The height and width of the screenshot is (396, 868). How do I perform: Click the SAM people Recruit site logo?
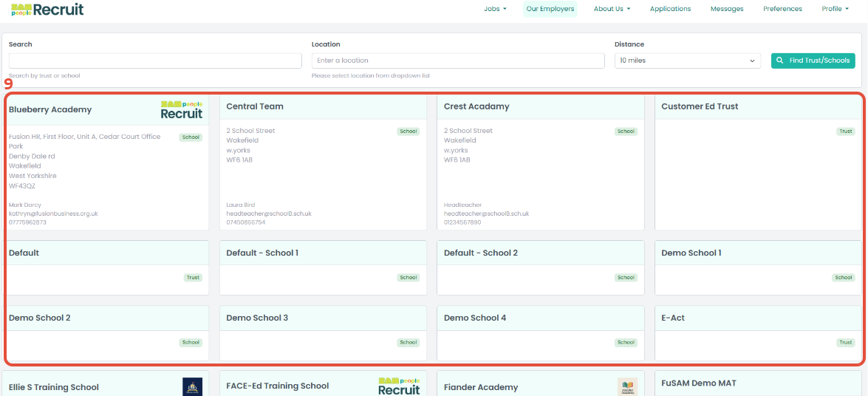tap(47, 9)
